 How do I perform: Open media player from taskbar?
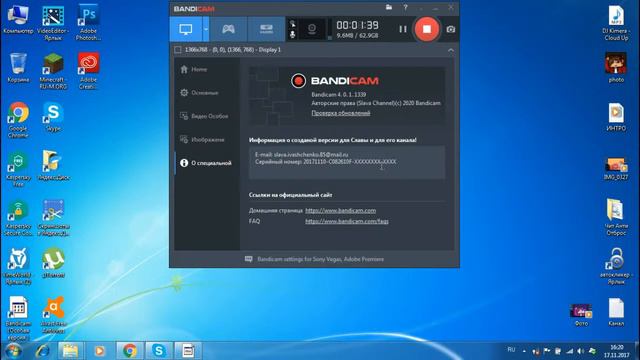100,351
